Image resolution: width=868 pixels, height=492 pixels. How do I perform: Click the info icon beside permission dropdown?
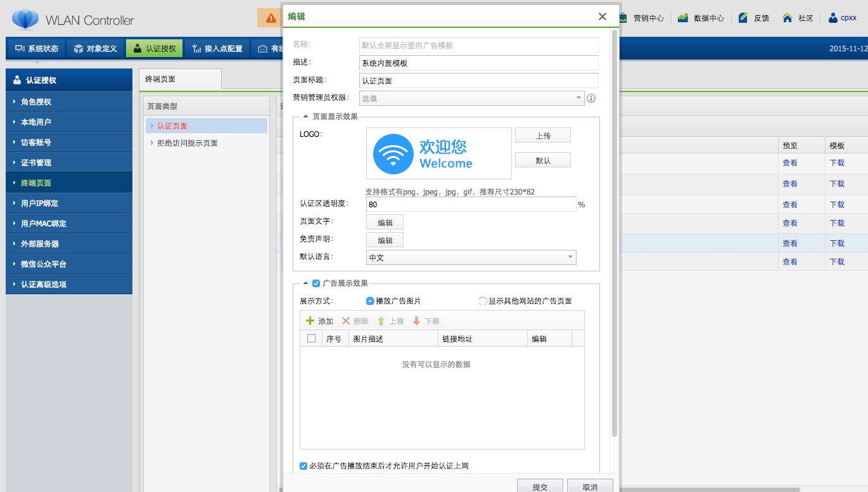tap(591, 98)
